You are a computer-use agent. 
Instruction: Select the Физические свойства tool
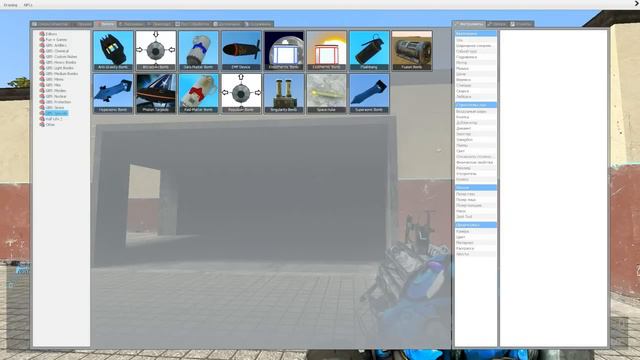476,162
